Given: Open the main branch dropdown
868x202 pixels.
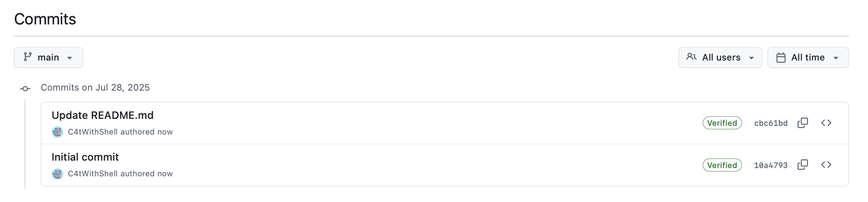Looking at the screenshot, I should 49,58.
